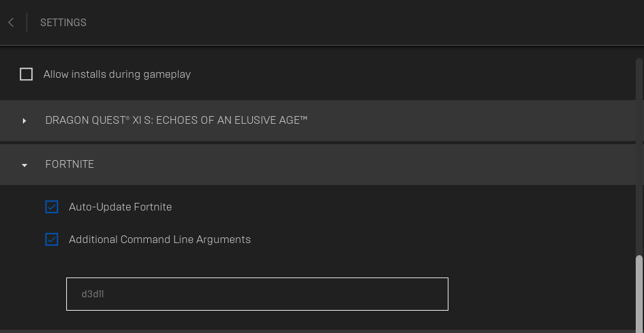644x333 pixels.
Task: Disable Additional Command Line Arguments checkbox
Action: [52, 240]
